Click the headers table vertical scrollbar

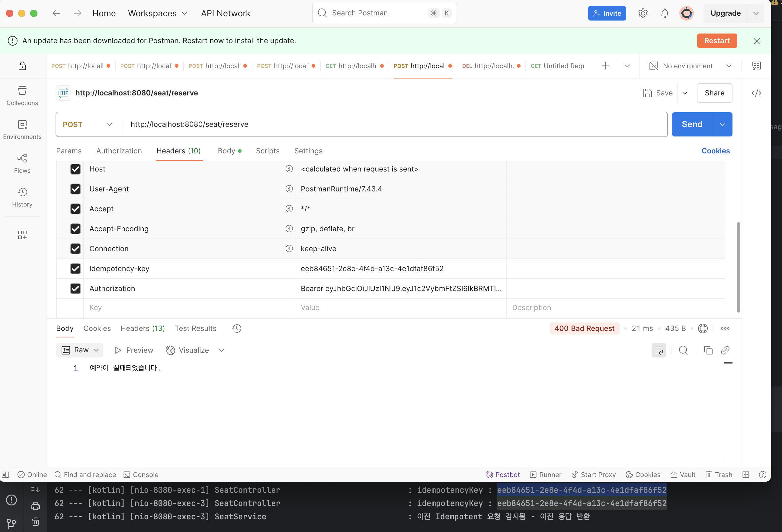738,267
